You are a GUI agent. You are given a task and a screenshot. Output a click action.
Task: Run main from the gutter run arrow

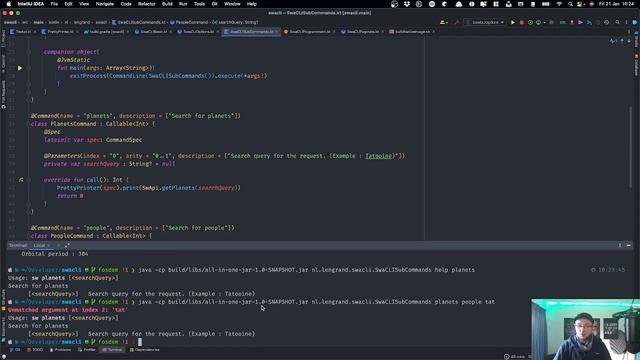pyautogui.click(x=20, y=68)
